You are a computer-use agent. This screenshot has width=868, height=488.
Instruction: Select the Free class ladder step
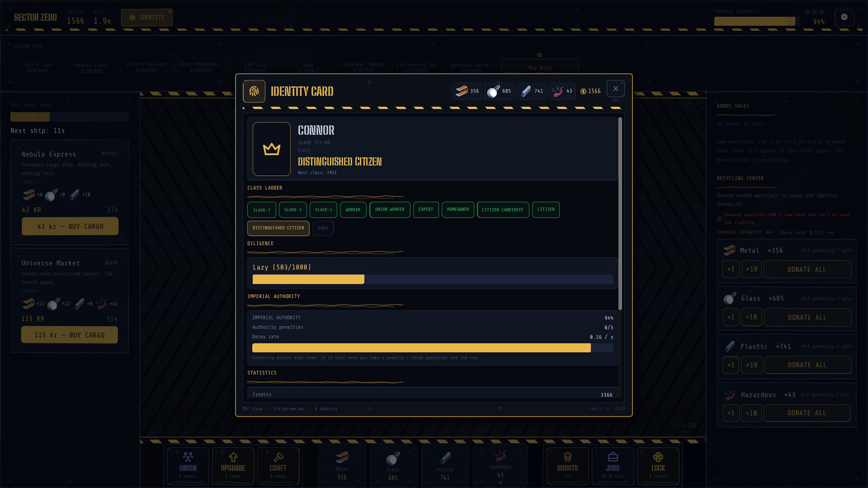323,228
